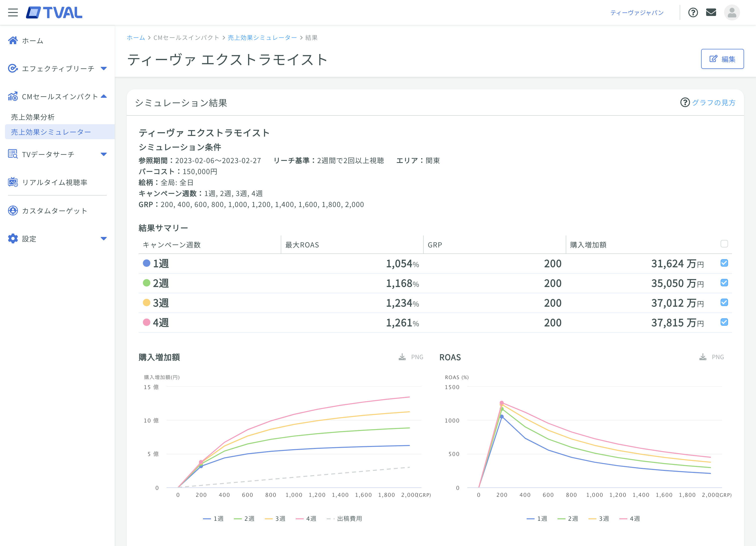Image resolution: width=756 pixels, height=546 pixels.
Task: Open the mail inbox icon
Action: click(x=711, y=12)
